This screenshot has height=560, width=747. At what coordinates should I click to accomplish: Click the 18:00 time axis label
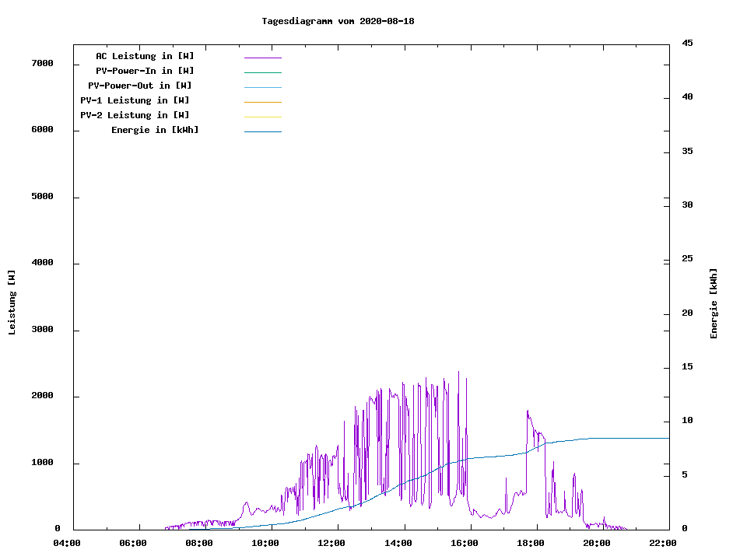pos(531,543)
